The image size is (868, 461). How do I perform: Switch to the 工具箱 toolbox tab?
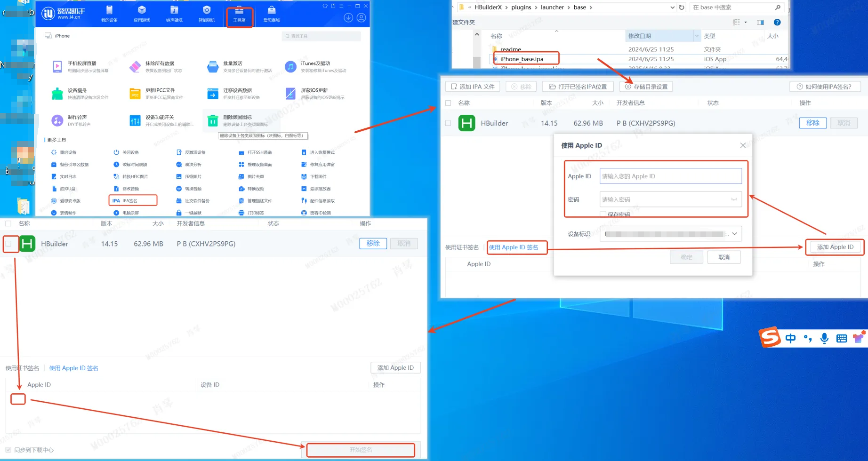239,13
